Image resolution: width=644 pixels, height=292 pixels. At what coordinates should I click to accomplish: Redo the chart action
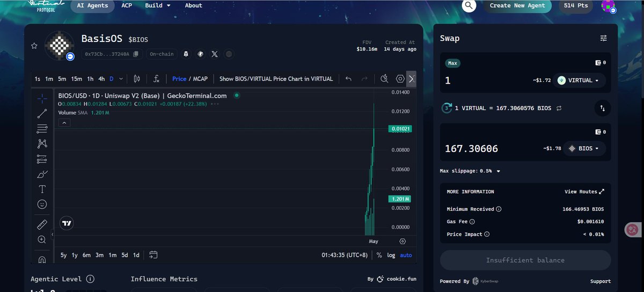pos(364,78)
